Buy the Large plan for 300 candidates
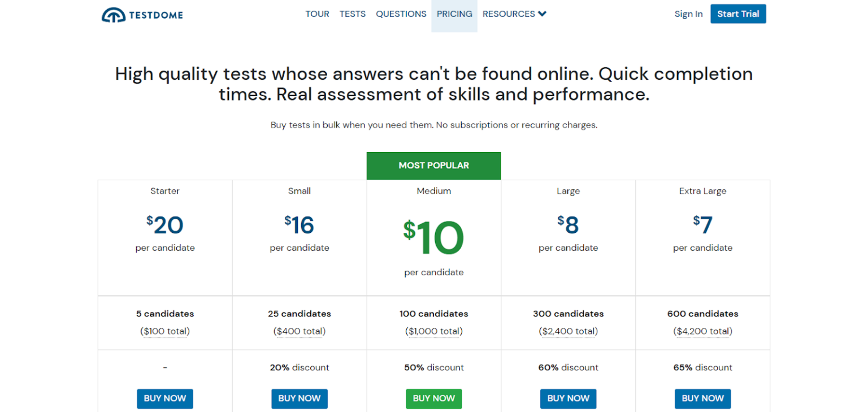Viewport: 868px width, 412px height. 568,398
